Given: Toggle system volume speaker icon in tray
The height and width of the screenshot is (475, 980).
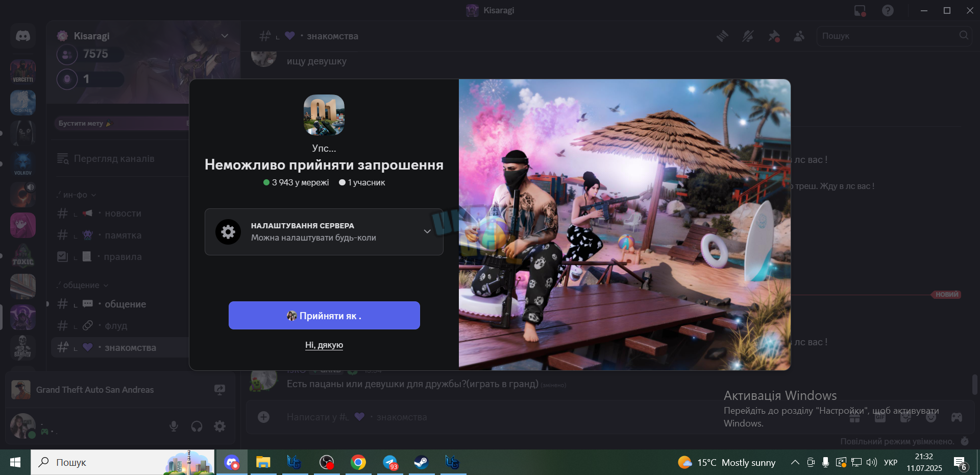Looking at the screenshot, I should pyautogui.click(x=872, y=463).
